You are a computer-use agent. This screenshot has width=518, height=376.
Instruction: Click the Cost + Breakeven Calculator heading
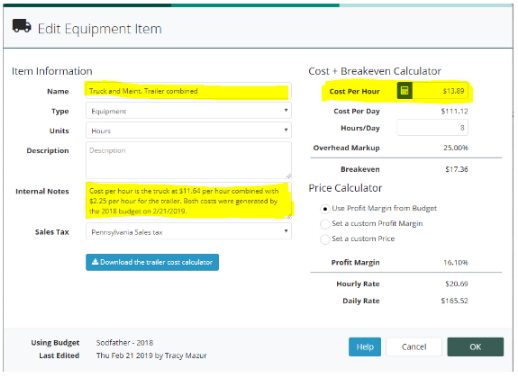point(375,71)
